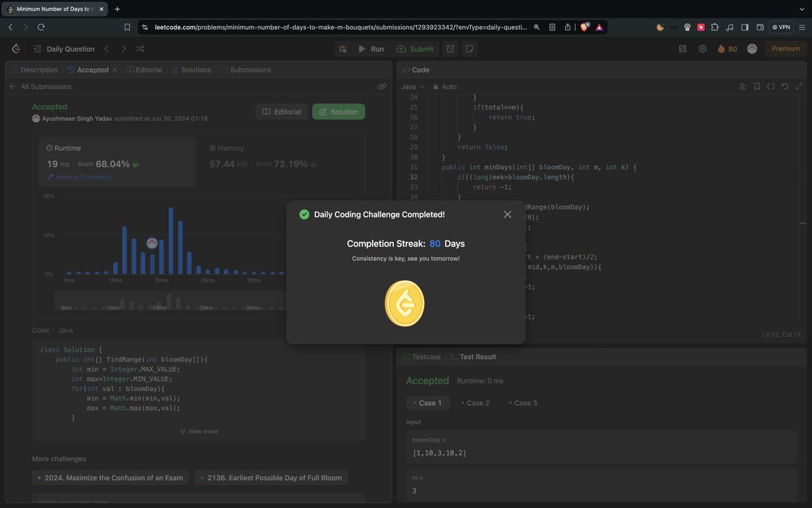The image size is (812, 508).
Task: Switch to the Testcase tab
Action: (422, 357)
